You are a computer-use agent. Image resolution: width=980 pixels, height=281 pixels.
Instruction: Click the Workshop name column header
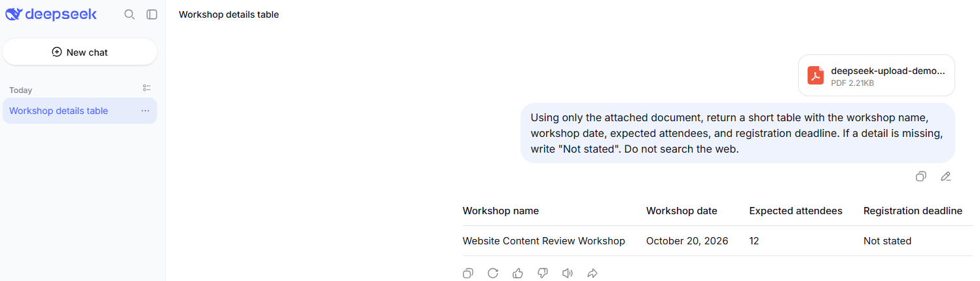(x=501, y=211)
